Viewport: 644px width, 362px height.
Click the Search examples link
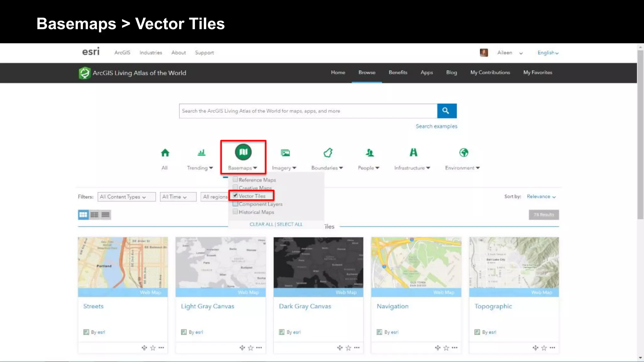[x=436, y=126]
